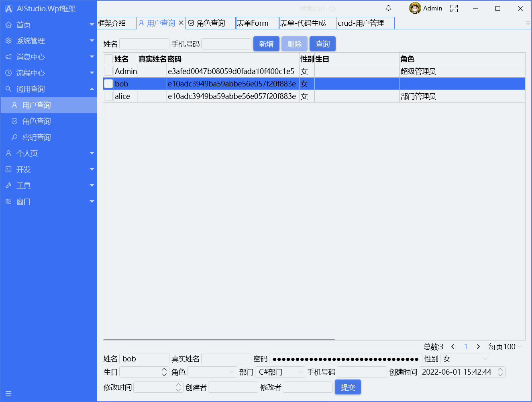Click the terminal icon beside 开发
Screen dimensions: 532x402
8,169
